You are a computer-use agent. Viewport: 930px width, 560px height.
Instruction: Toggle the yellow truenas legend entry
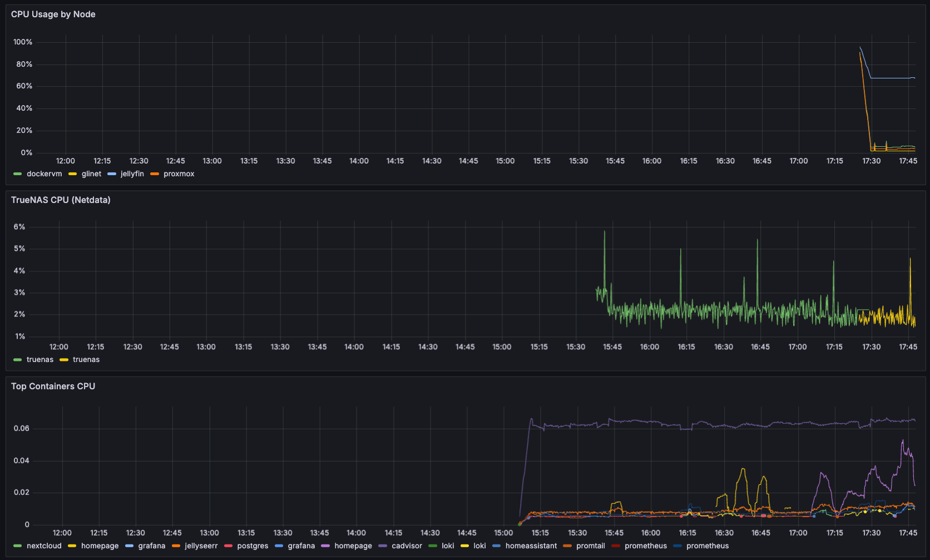(x=87, y=359)
